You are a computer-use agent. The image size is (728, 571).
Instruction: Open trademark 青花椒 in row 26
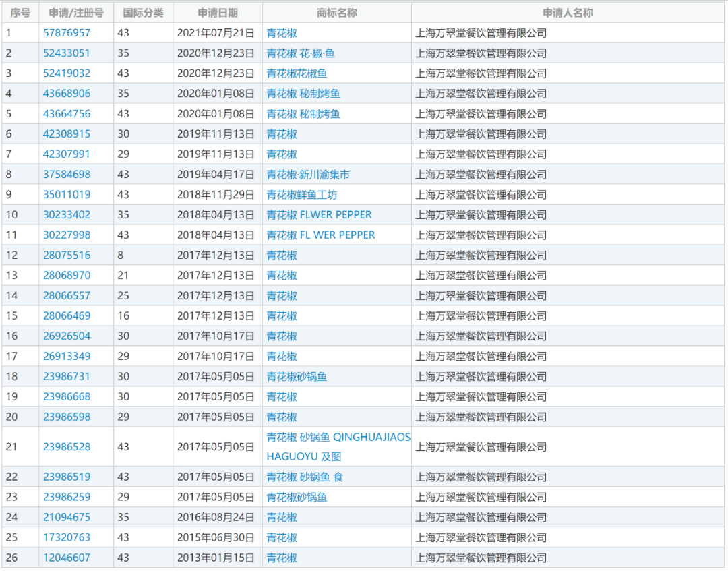282,557
